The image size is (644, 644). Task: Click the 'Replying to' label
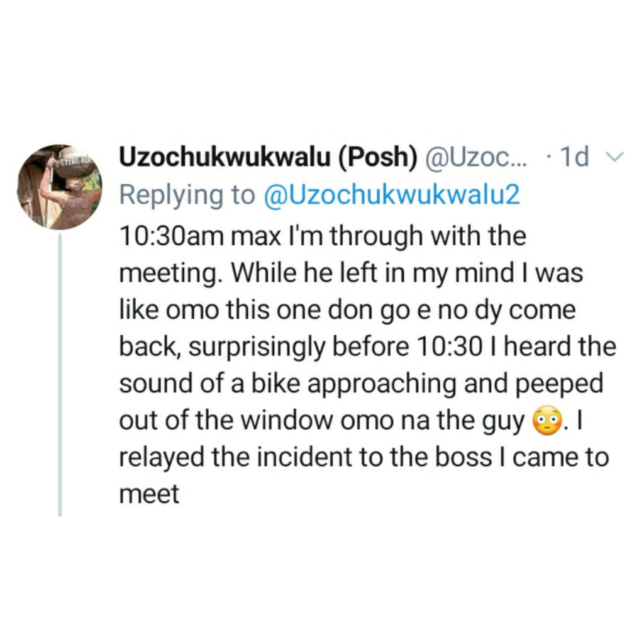[186, 196]
